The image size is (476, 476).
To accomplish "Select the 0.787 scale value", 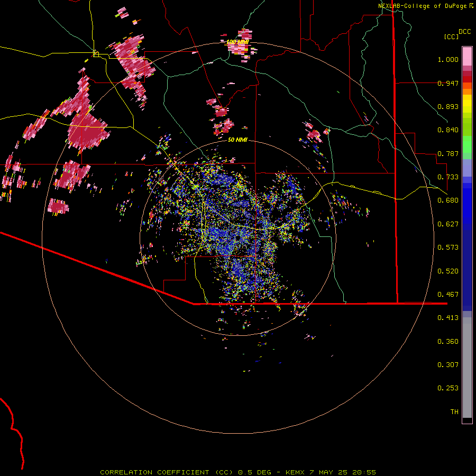I will [448, 153].
